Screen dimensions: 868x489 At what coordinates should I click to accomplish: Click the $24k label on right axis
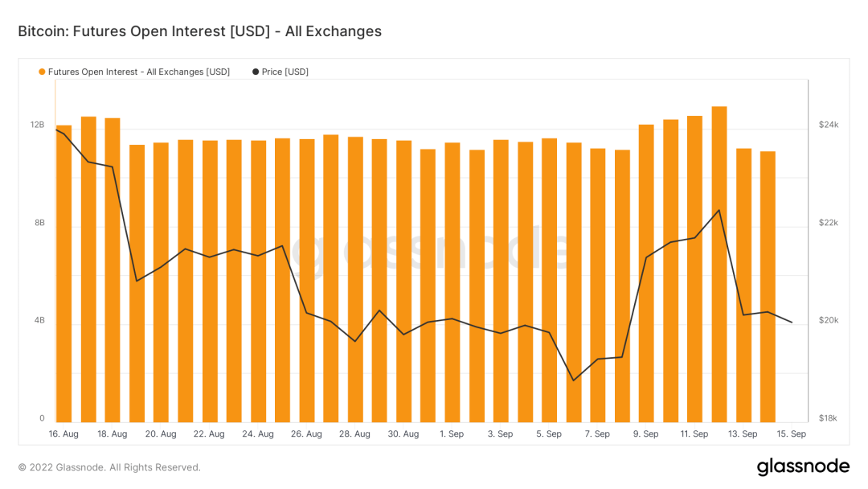click(828, 125)
